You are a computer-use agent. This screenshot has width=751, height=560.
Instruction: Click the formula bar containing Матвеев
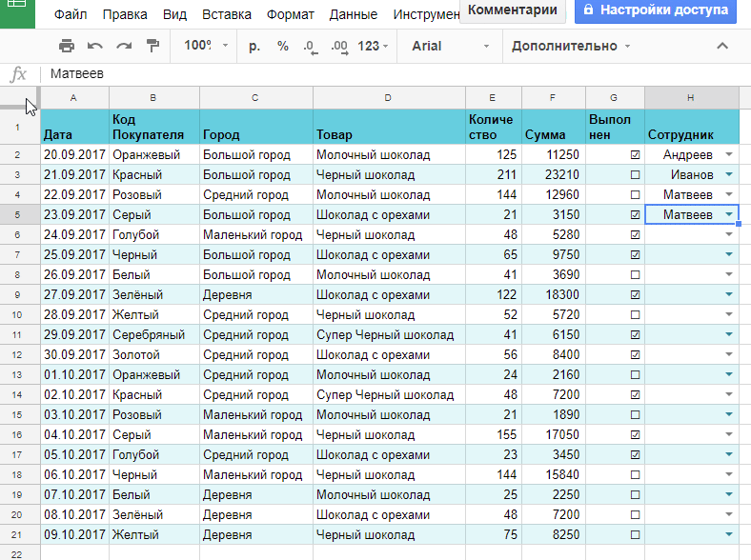396,73
